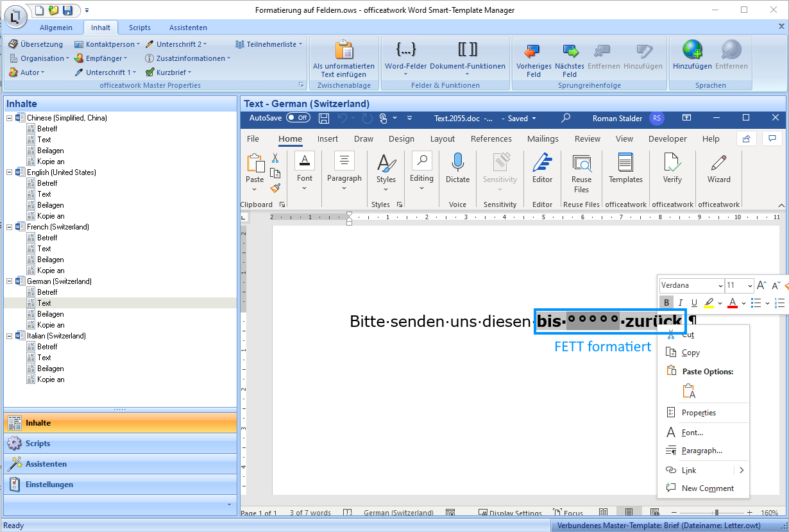Select Kopie an under Italian (Switzerland)
Screen dimensions: 789x532
click(x=51, y=379)
